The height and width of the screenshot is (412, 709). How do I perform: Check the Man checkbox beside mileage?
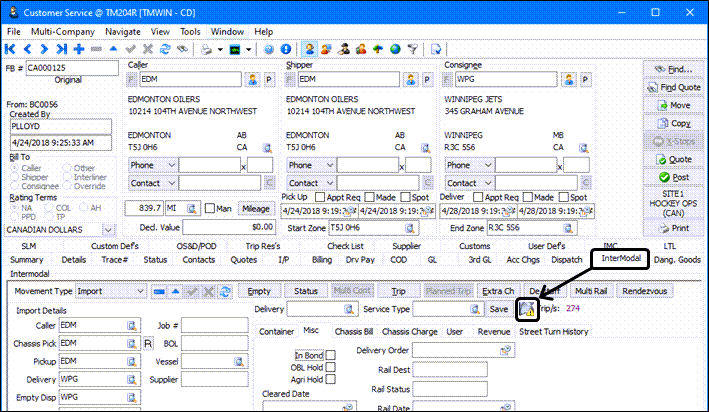[x=209, y=209]
